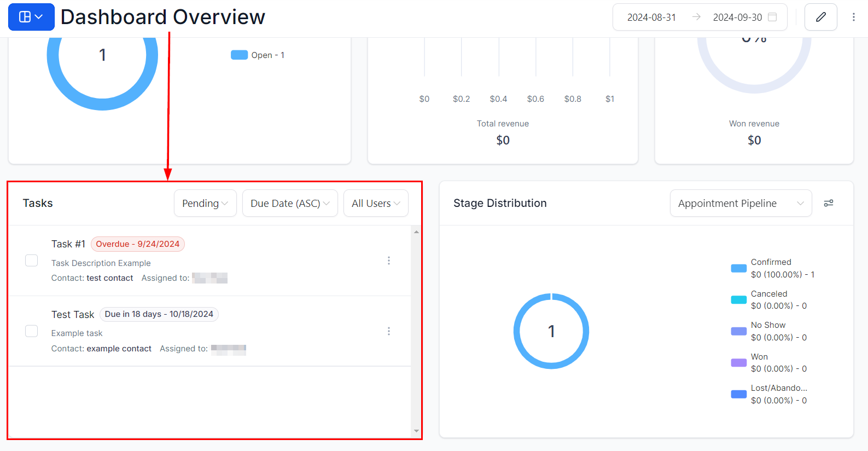Open the top-right vertical ellipsis menu
Image resolution: width=868 pixels, height=451 pixels.
(853, 17)
